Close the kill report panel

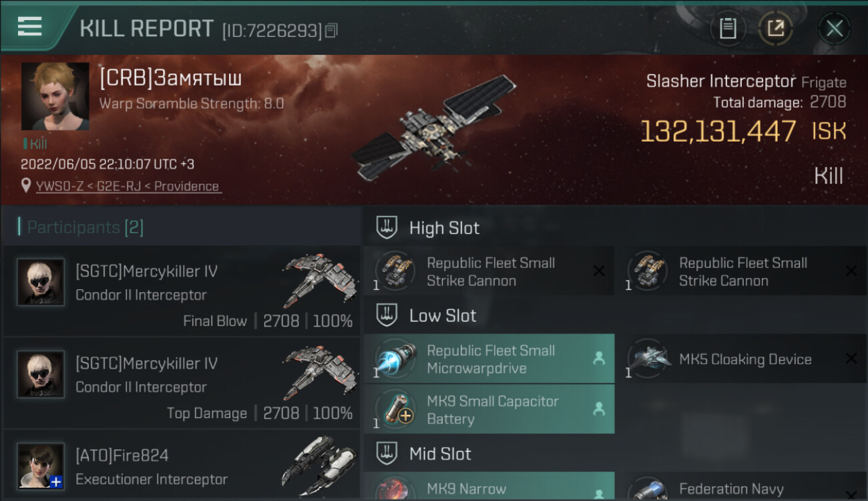(834, 28)
